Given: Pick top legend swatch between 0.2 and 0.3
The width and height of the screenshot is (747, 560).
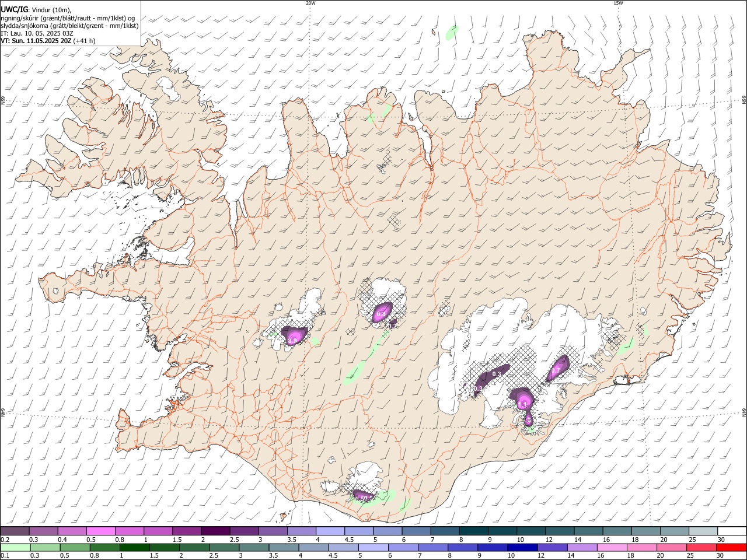Looking at the screenshot, I should click(15, 531).
